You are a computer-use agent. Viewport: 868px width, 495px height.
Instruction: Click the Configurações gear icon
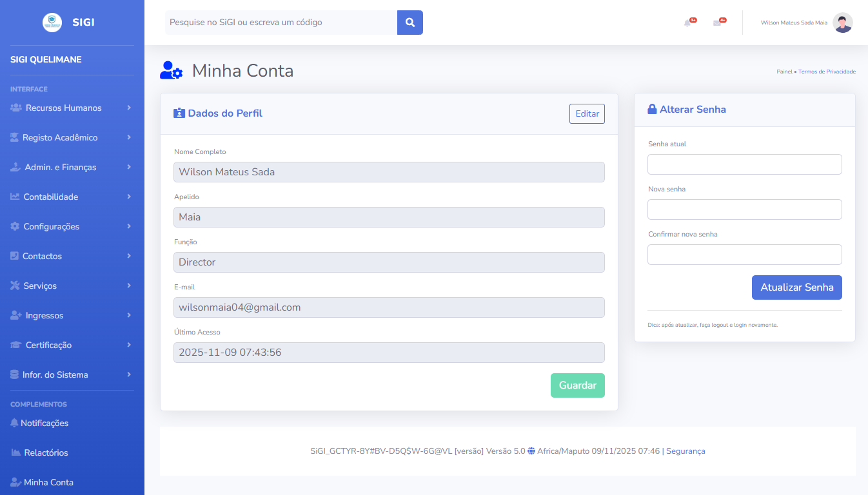[15, 226]
